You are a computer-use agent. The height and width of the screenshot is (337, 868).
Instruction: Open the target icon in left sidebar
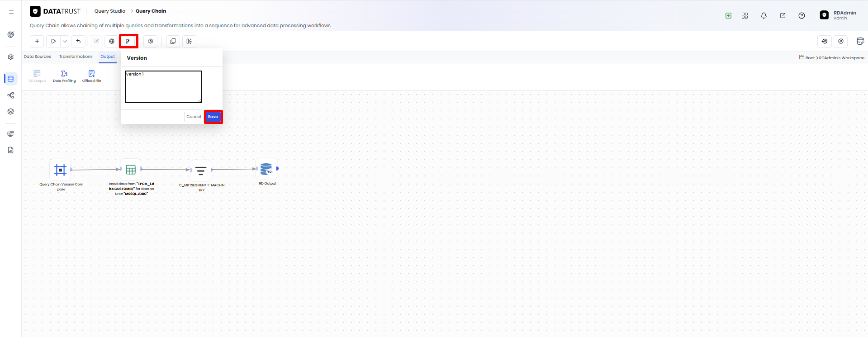click(11, 34)
